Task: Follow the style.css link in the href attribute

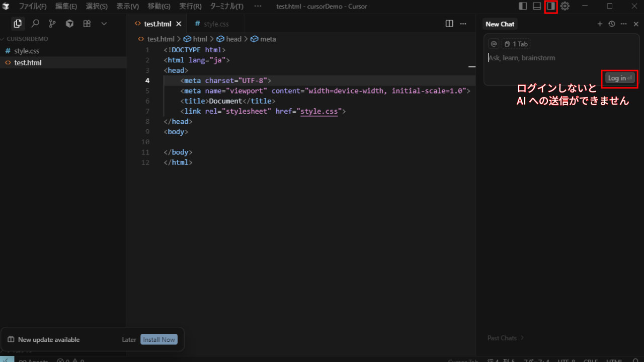Action: pos(319,111)
